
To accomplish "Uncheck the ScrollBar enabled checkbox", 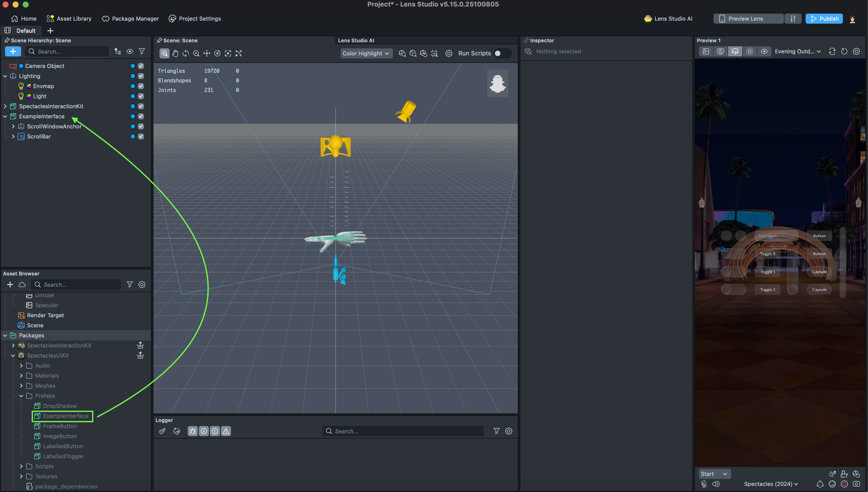I will click(x=141, y=136).
